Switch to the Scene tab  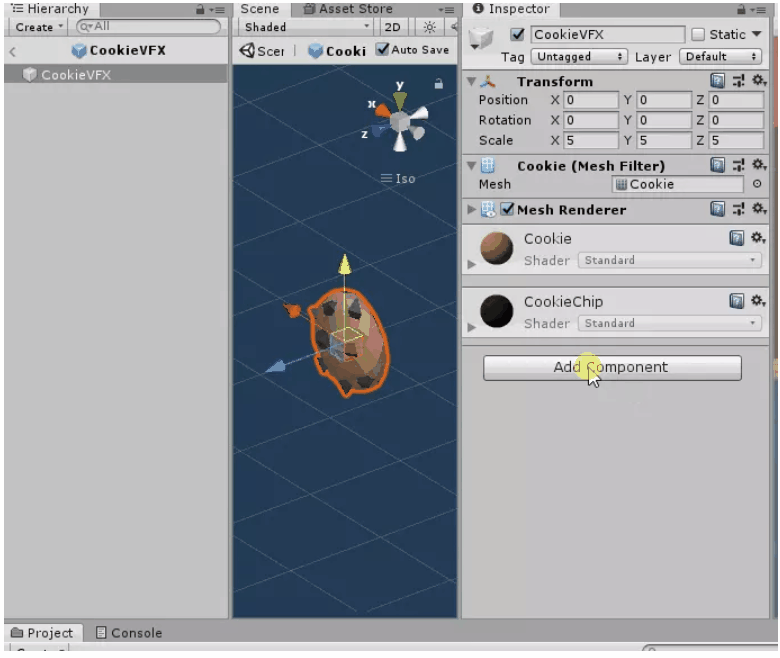coord(260,9)
